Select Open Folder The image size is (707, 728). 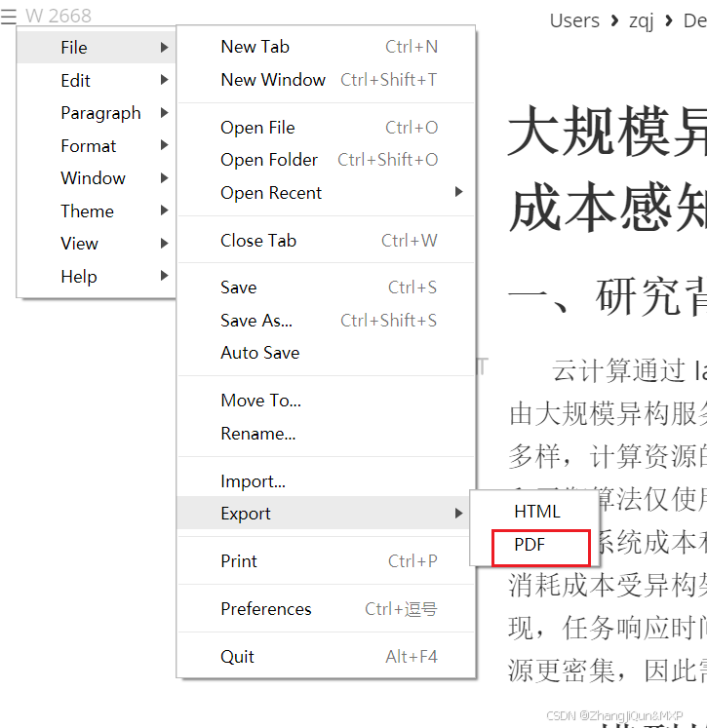point(326,160)
